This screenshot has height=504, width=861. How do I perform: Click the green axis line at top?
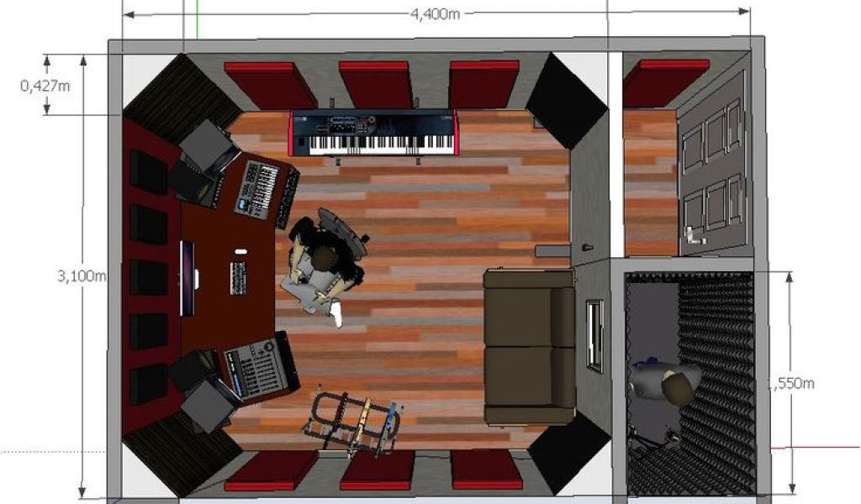(x=197, y=18)
